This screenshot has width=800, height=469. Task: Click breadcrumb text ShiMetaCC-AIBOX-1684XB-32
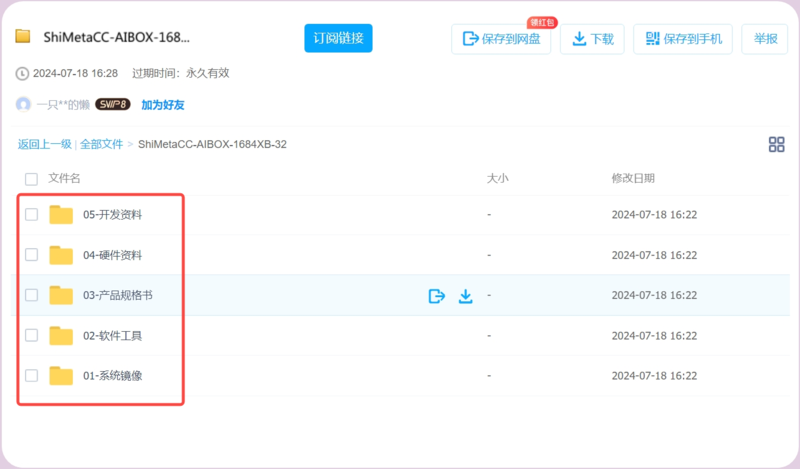212,144
